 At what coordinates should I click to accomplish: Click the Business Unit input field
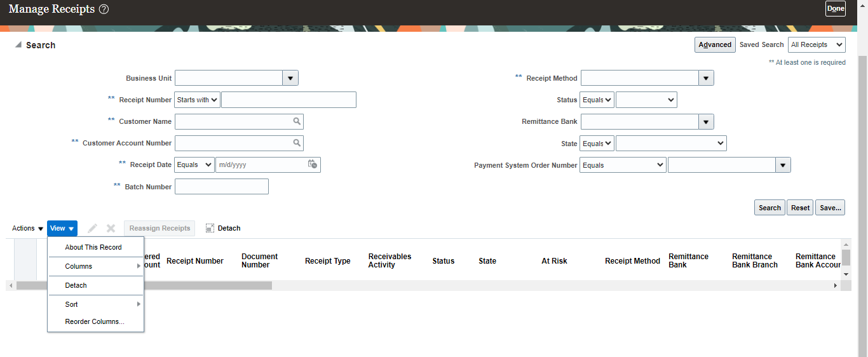[229, 78]
